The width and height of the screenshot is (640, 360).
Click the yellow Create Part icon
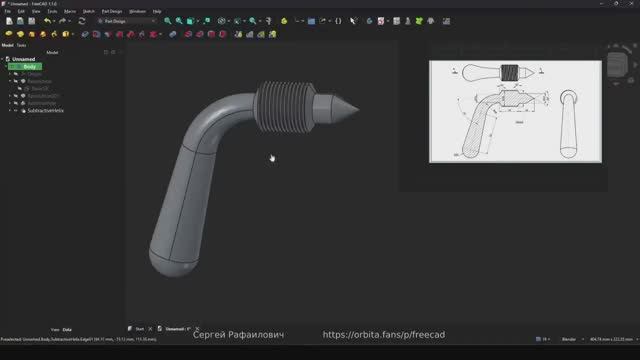pyautogui.click(x=284, y=21)
